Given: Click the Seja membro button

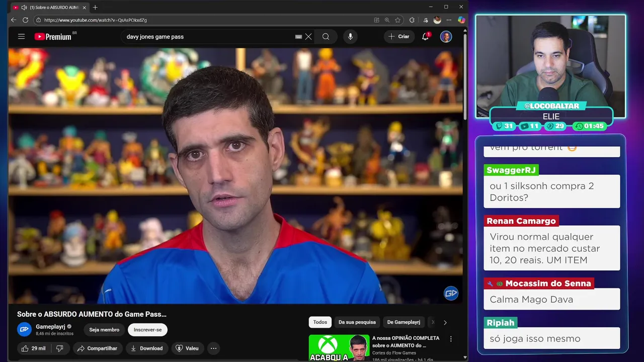Looking at the screenshot, I should [x=104, y=330].
